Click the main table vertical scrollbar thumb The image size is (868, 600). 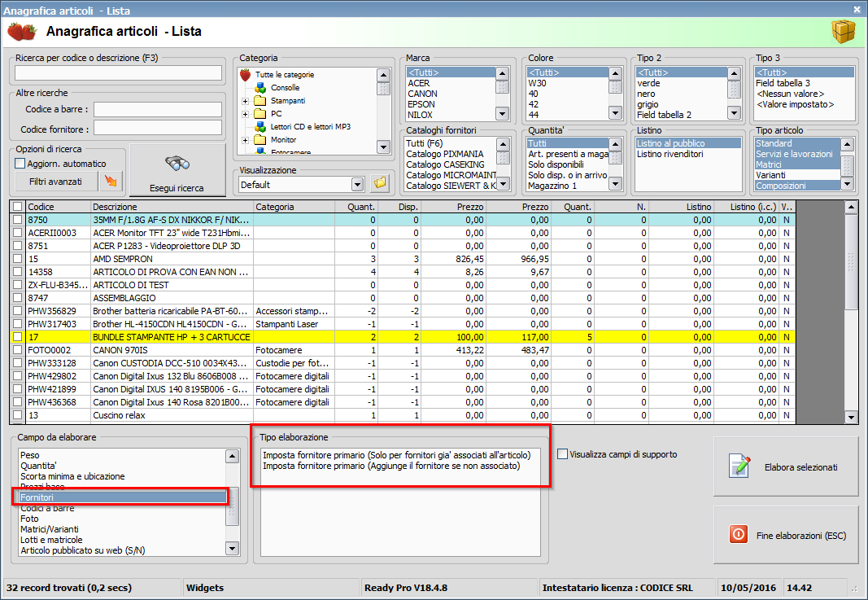(851, 261)
